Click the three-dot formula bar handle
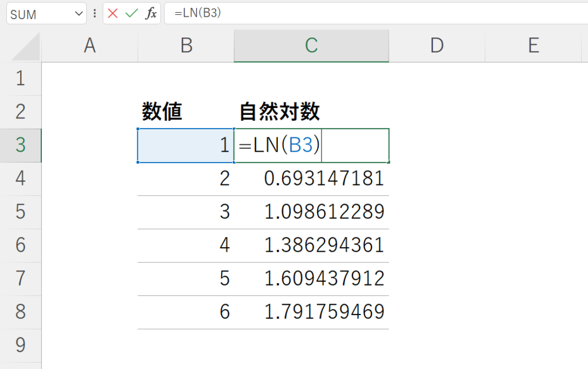The height and width of the screenshot is (369, 588). [95, 14]
